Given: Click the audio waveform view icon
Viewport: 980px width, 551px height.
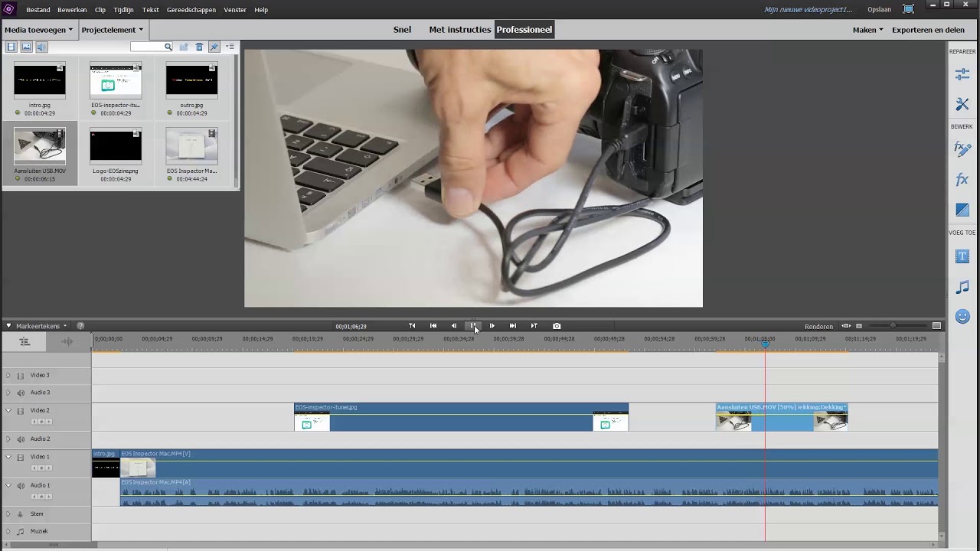Looking at the screenshot, I should pyautogui.click(x=67, y=341).
